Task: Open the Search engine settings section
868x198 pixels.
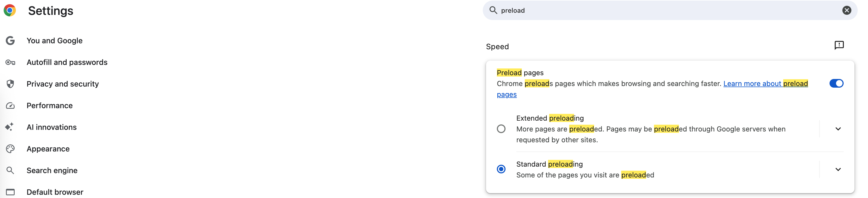Action: point(52,170)
